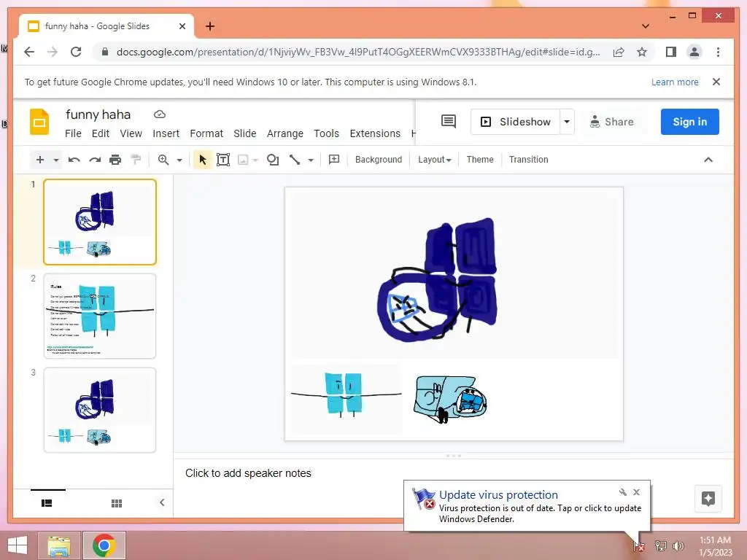747x560 pixels.
Task: Open the View menu
Action: tap(131, 133)
